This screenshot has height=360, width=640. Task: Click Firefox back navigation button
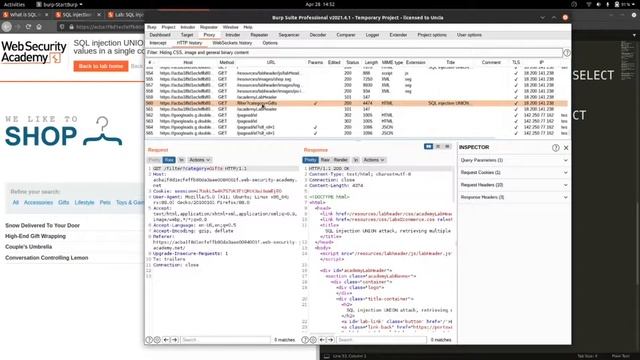[x=7, y=27]
